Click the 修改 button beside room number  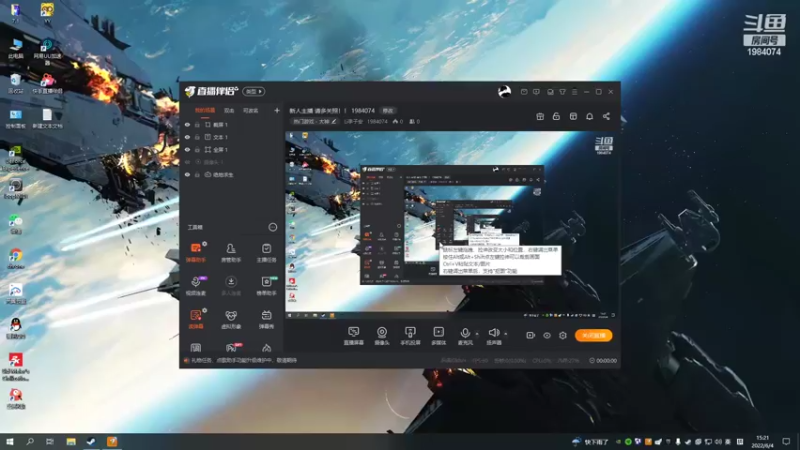click(388, 110)
